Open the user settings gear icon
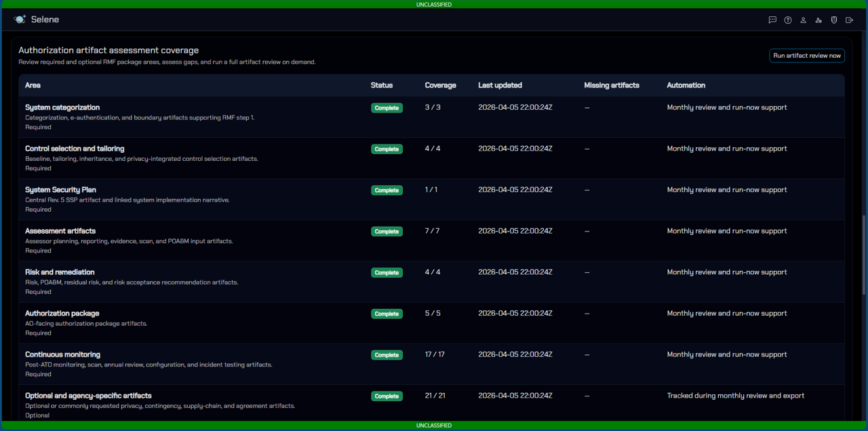Screen dimensions: 868x431 tap(818, 20)
